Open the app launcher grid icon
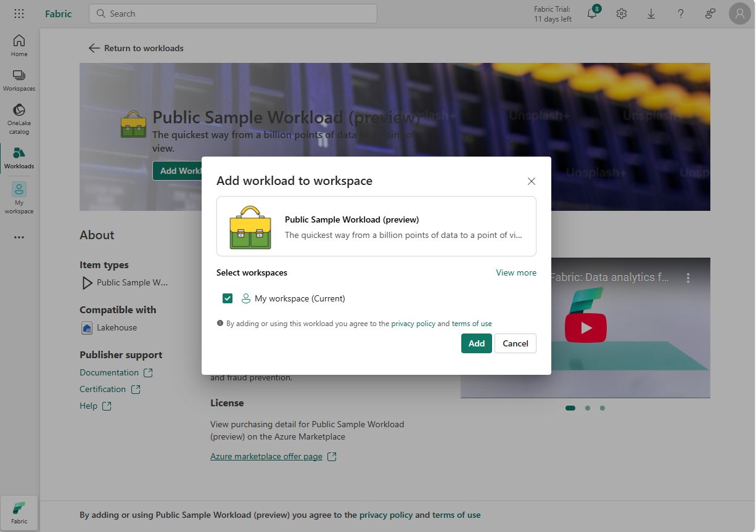The image size is (756, 532). click(19, 13)
